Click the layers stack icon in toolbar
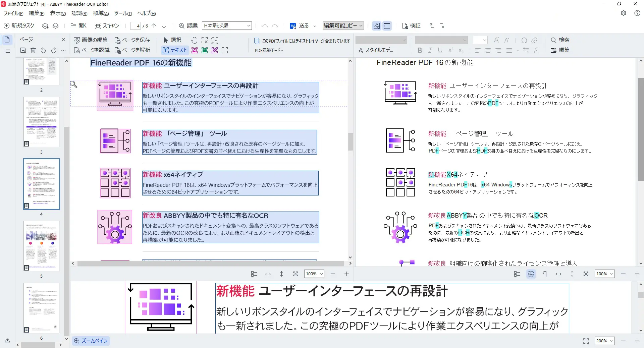The image size is (644, 348). [x=56, y=26]
